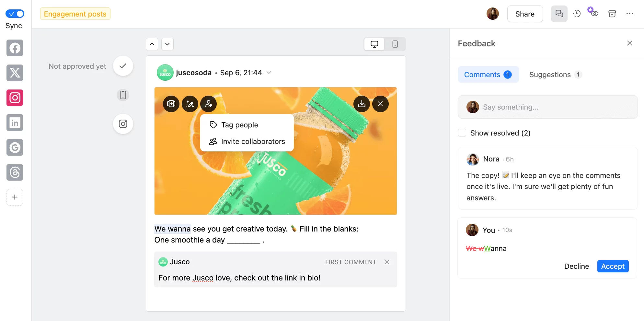Image resolution: width=644 pixels, height=321 pixels.
Task: Switch preview to mobile view
Action: pyautogui.click(x=395, y=44)
